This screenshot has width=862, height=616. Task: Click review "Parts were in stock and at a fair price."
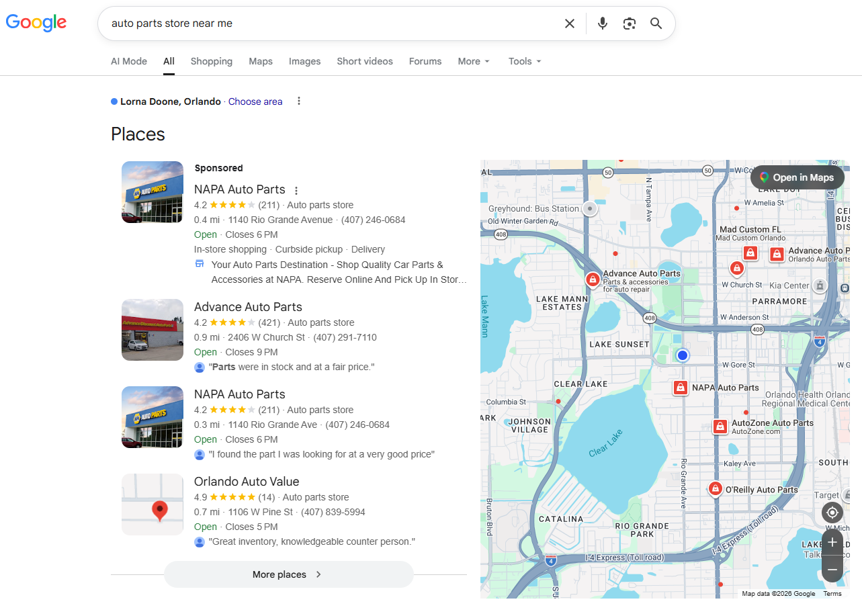pyautogui.click(x=292, y=367)
